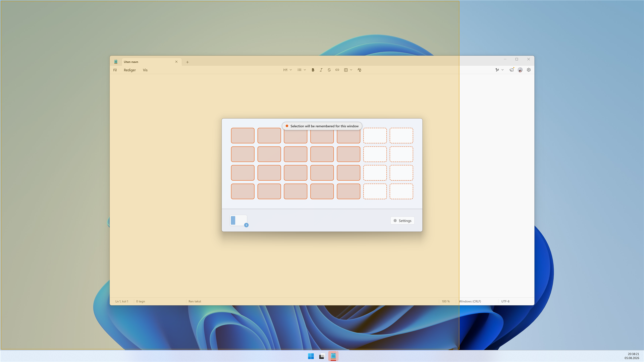Image resolution: width=644 pixels, height=362 pixels.
Task: Expand the AI rewrite dropdown arrow
Action: [502, 70]
